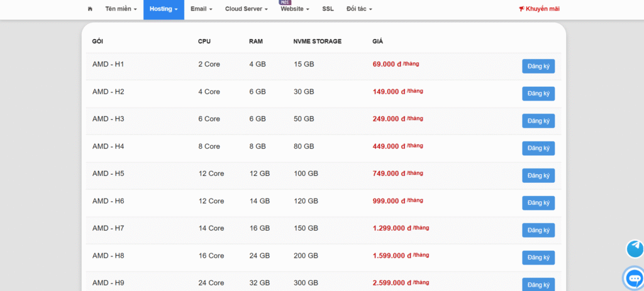This screenshot has height=291, width=644.
Task: Open the Khuyến mãi promotions link
Action: [x=539, y=9]
